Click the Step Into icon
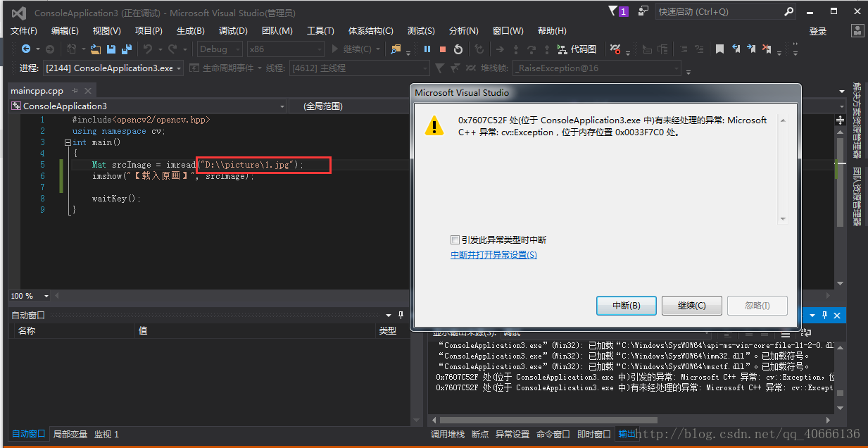Screen dimensions: 868x448 (x=515, y=49)
